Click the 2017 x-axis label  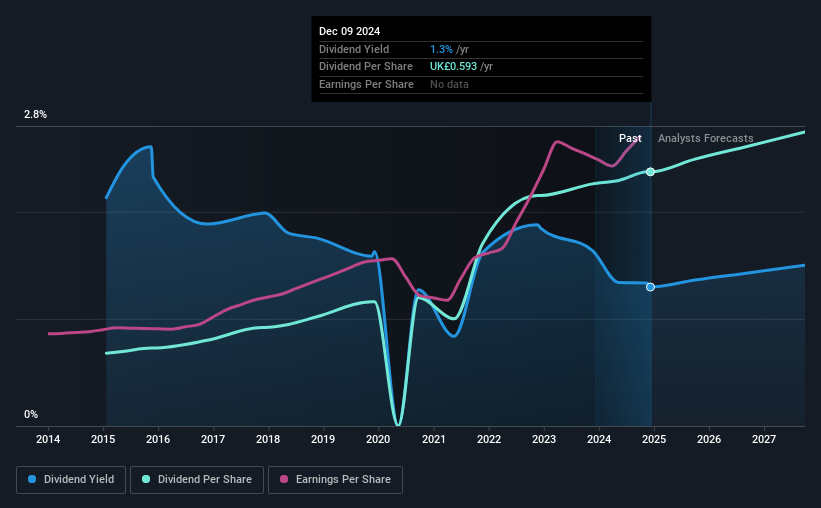[213, 439]
